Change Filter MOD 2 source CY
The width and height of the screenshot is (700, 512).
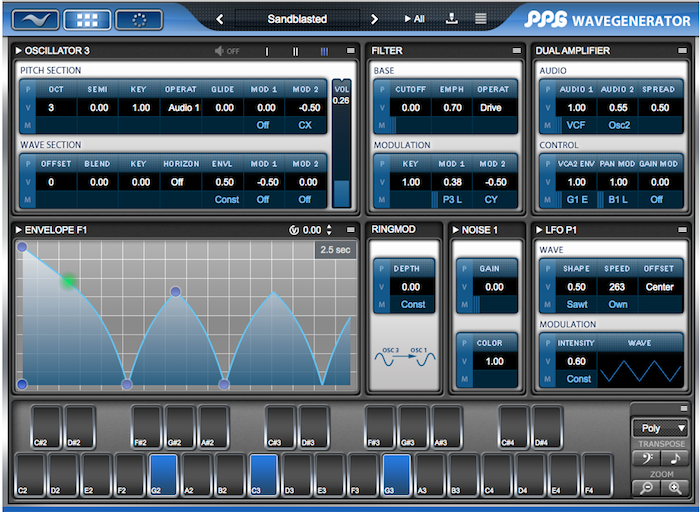click(x=493, y=200)
